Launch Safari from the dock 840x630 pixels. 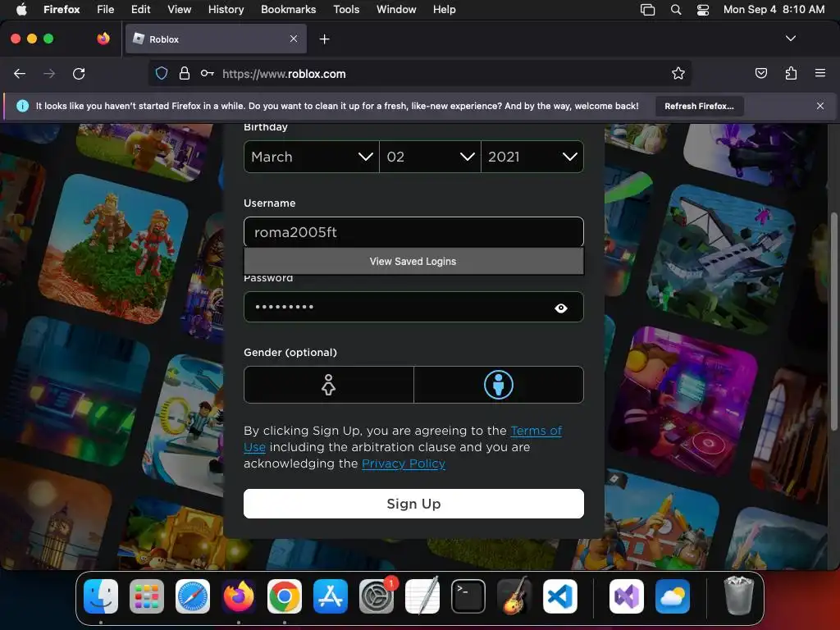tap(193, 596)
